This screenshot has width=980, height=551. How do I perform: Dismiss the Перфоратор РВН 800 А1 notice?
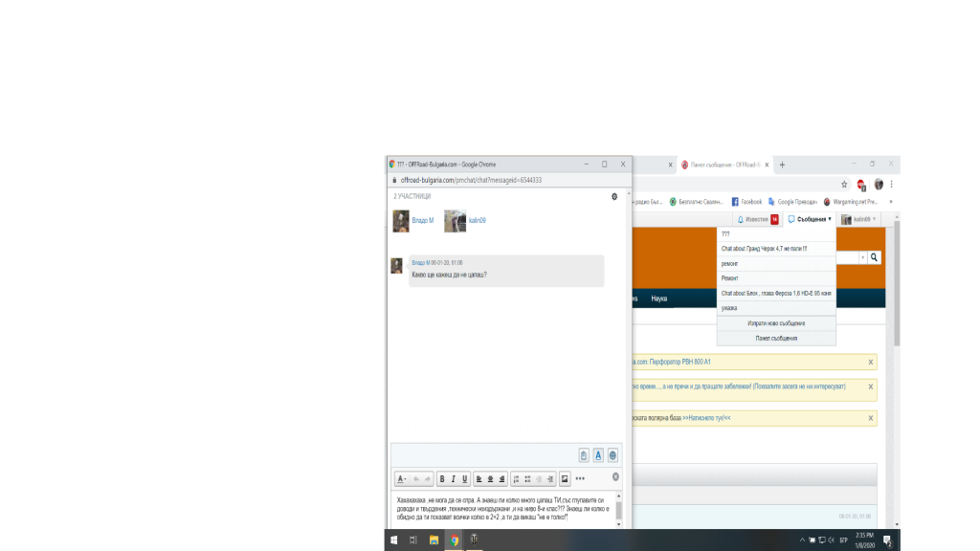[871, 363]
